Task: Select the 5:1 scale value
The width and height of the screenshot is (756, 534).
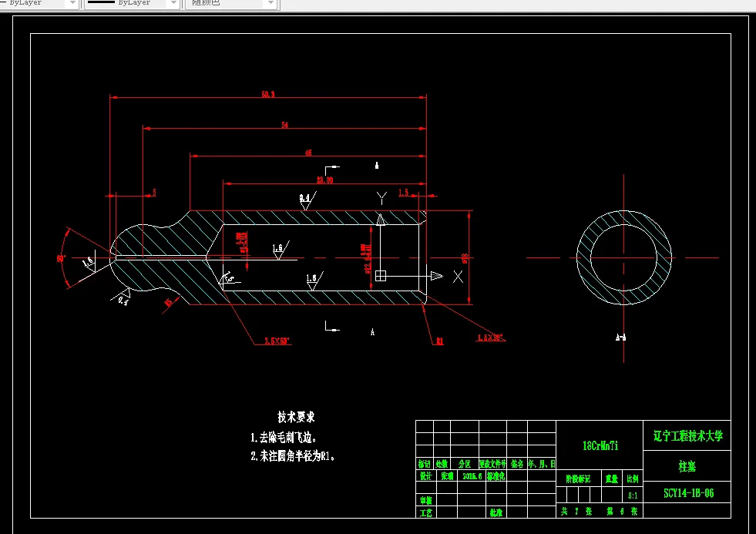Action: (x=633, y=495)
